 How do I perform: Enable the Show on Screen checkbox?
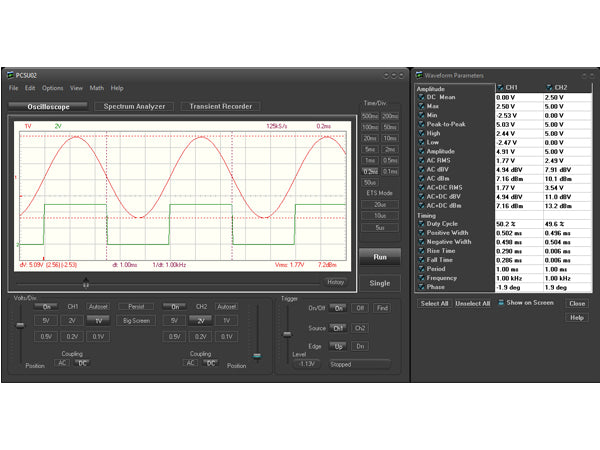(501, 303)
